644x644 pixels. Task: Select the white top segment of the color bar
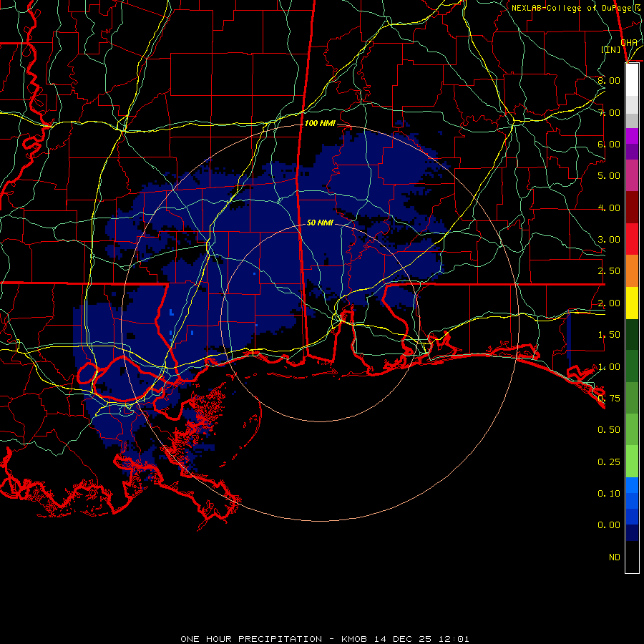pos(632,79)
